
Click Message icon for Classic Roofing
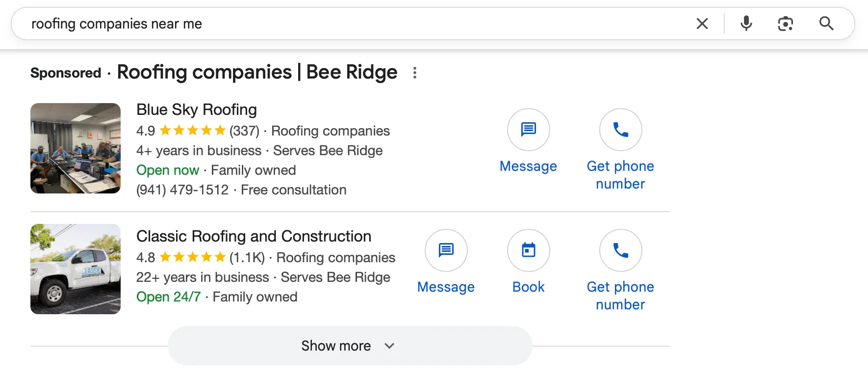(x=445, y=250)
